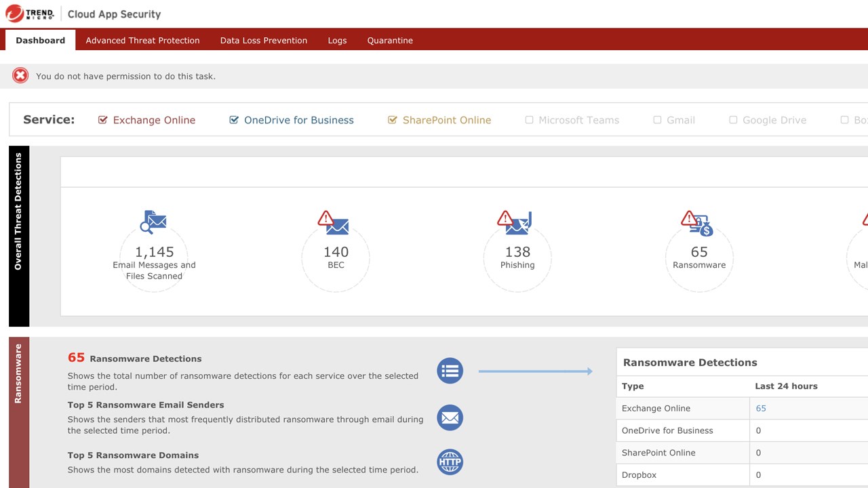868x488 pixels.
Task: Open Exchange Online ransomware count 65 link
Action: [x=761, y=408]
